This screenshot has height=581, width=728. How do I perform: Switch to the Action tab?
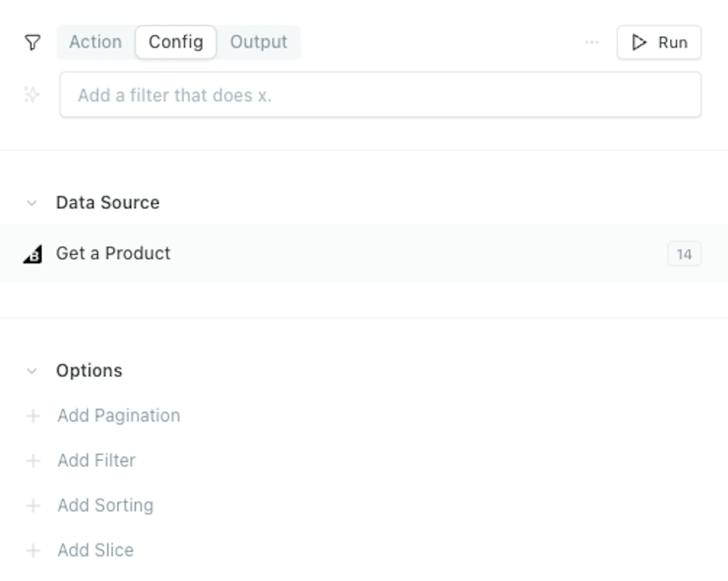(96, 42)
